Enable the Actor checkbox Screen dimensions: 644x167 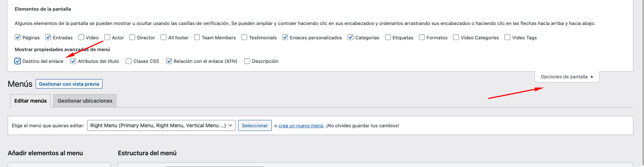pos(107,37)
